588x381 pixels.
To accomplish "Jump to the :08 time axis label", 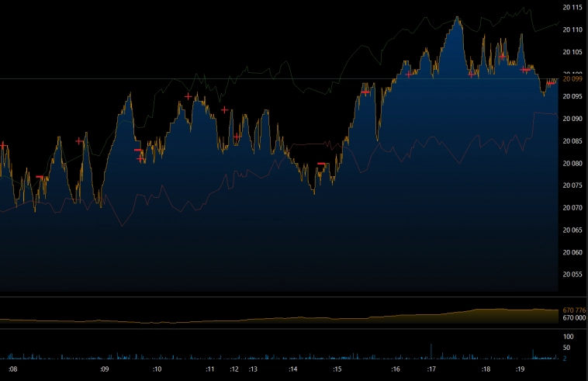I will coord(12,369).
